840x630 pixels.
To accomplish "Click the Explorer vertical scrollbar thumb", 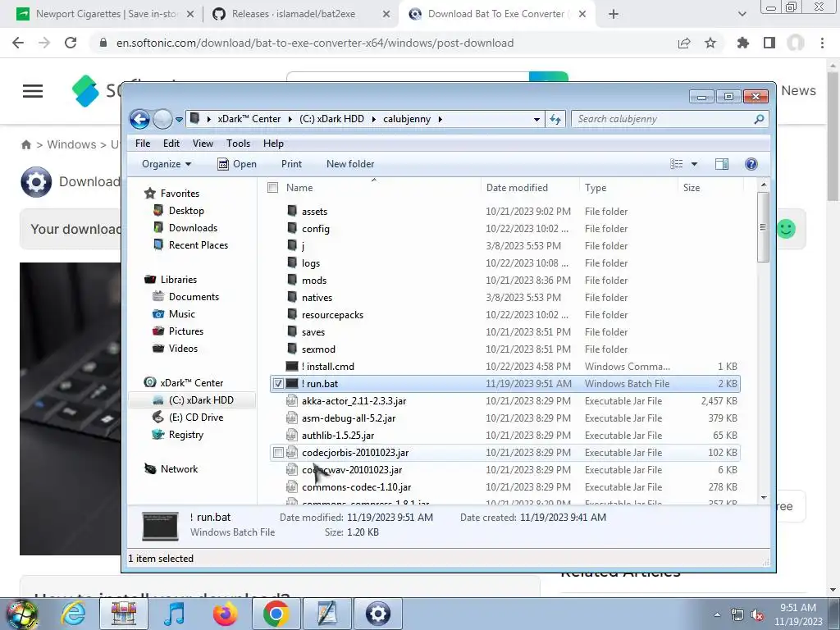I will click(x=763, y=228).
